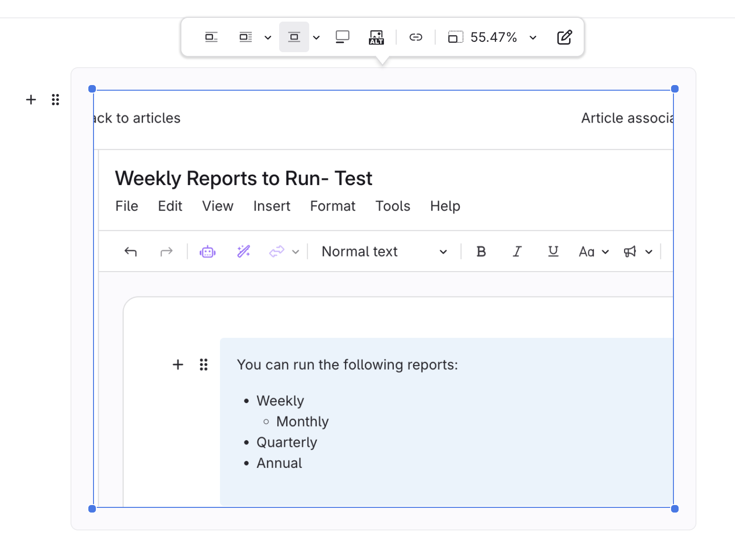Open the edit image pencil icon

click(x=564, y=37)
